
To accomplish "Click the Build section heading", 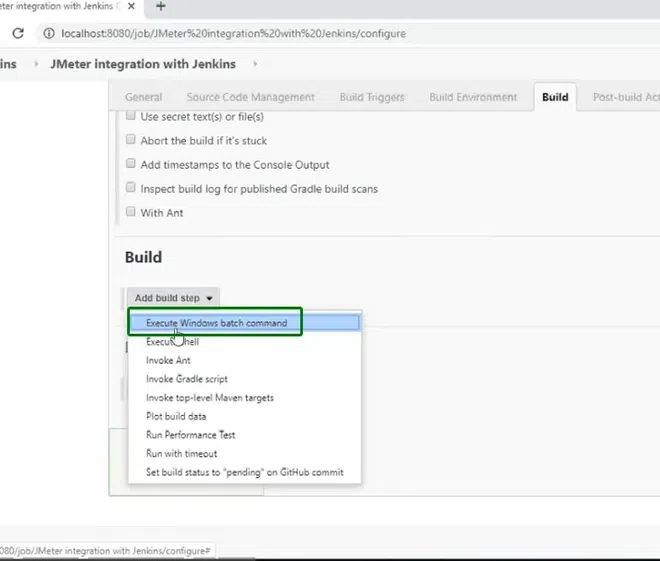I will coord(144,257).
